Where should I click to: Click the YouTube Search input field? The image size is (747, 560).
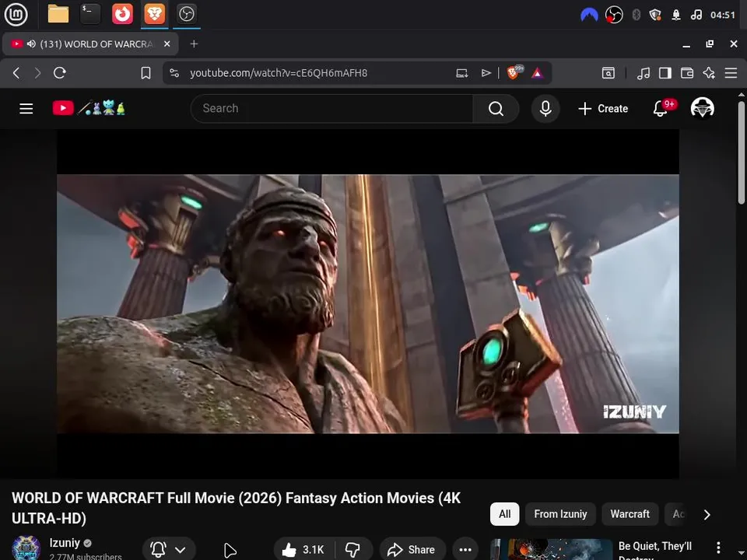(x=332, y=109)
